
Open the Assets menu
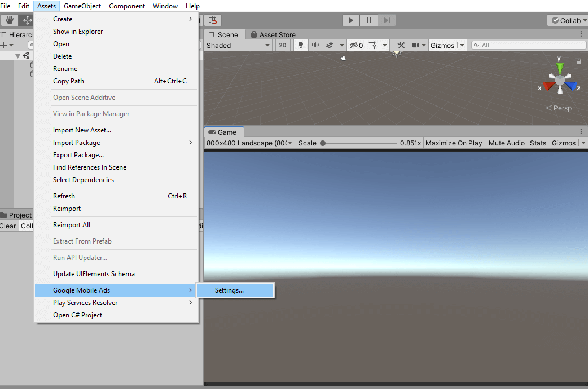[46, 6]
